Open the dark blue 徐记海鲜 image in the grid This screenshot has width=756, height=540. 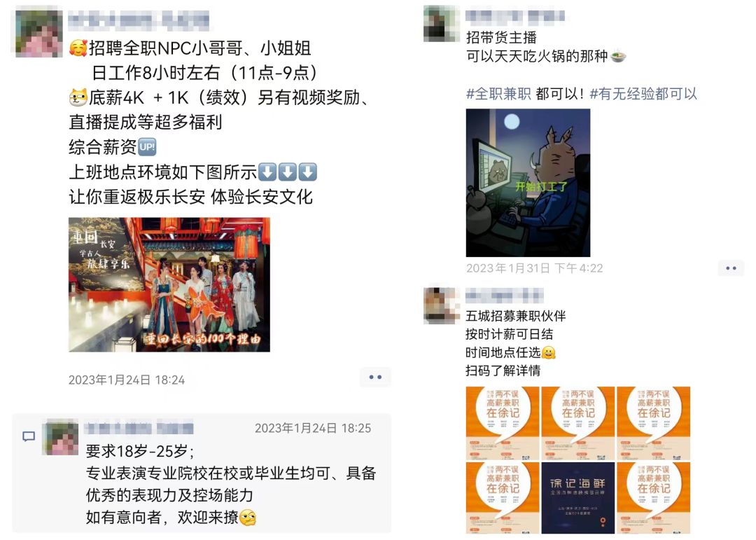point(578,498)
